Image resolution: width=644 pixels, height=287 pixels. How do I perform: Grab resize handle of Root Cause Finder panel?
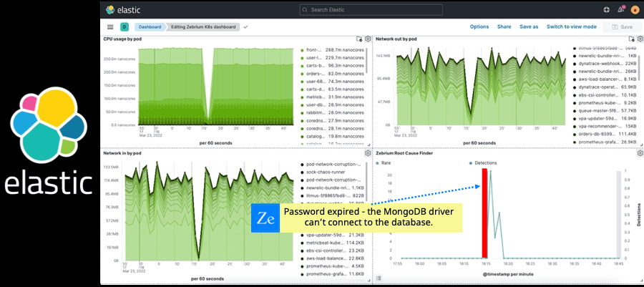[x=641, y=282]
